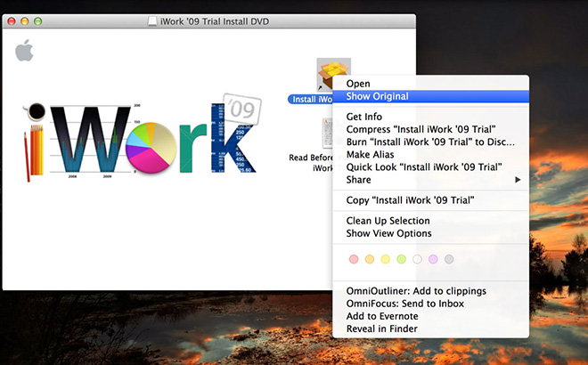Zoom the window with the green button
Screen dimensions: 588x365
click(x=38, y=21)
